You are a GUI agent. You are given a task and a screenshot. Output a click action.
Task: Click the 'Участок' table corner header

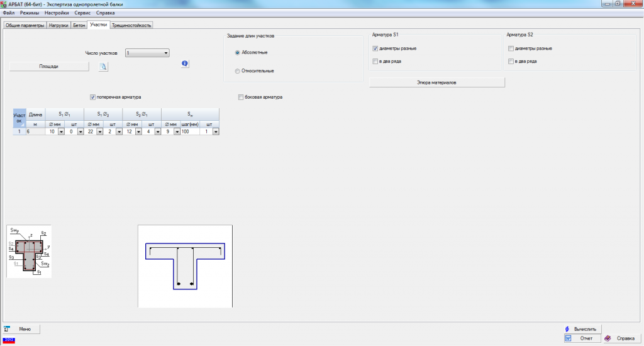(x=19, y=118)
